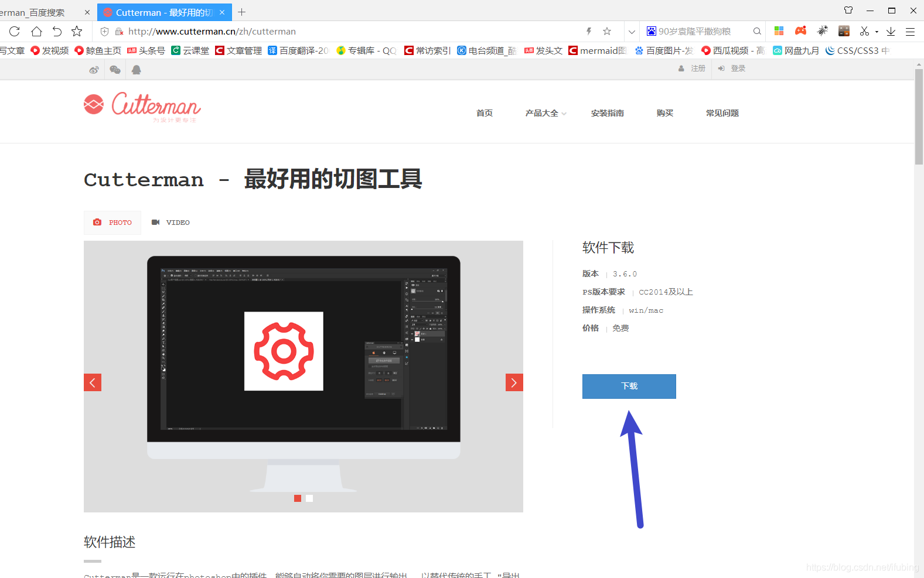Open the 首页 navigation item
The height and width of the screenshot is (578, 924).
pos(485,113)
